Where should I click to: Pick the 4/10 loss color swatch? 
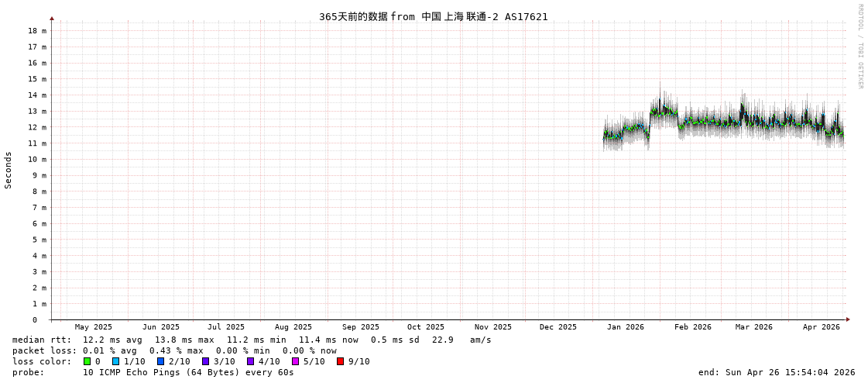(x=251, y=361)
